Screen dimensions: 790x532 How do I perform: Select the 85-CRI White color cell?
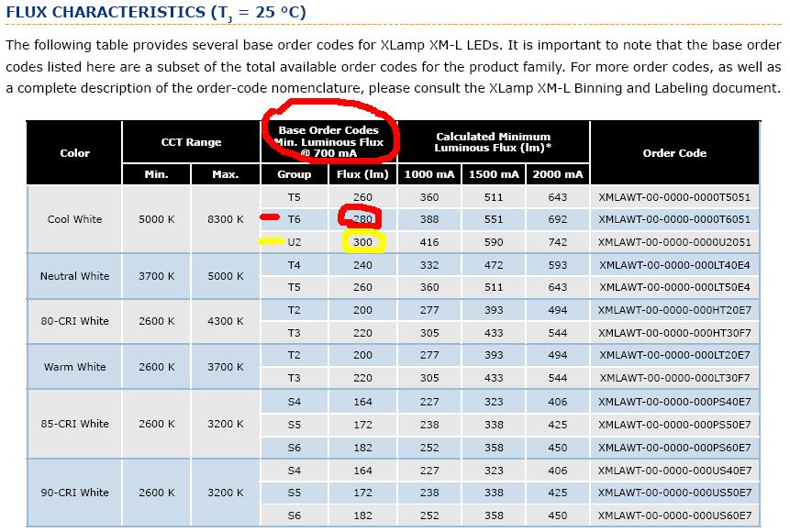coord(74,424)
